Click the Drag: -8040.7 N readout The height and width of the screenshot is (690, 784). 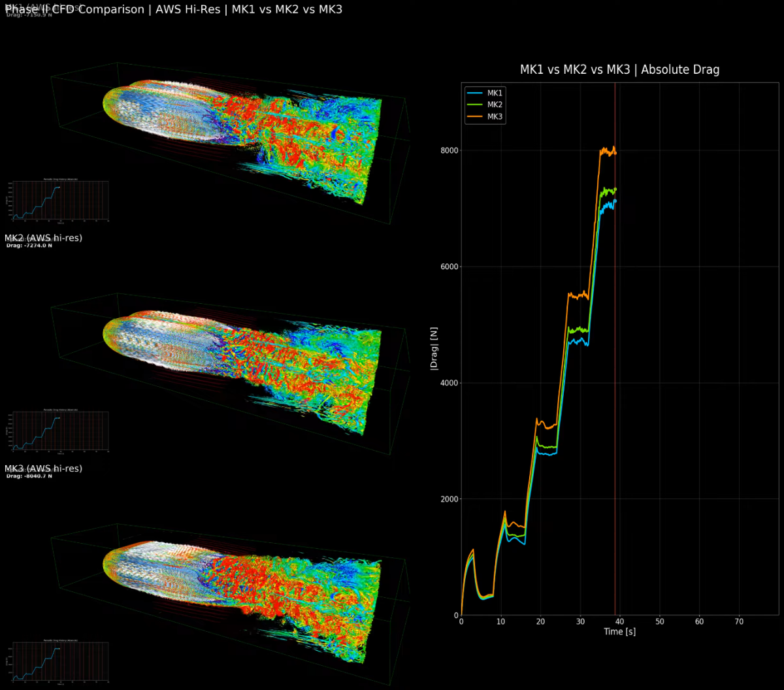[29, 476]
